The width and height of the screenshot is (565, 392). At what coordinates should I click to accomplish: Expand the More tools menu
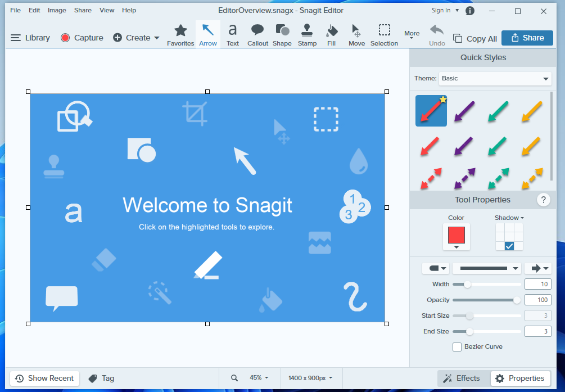pos(412,35)
